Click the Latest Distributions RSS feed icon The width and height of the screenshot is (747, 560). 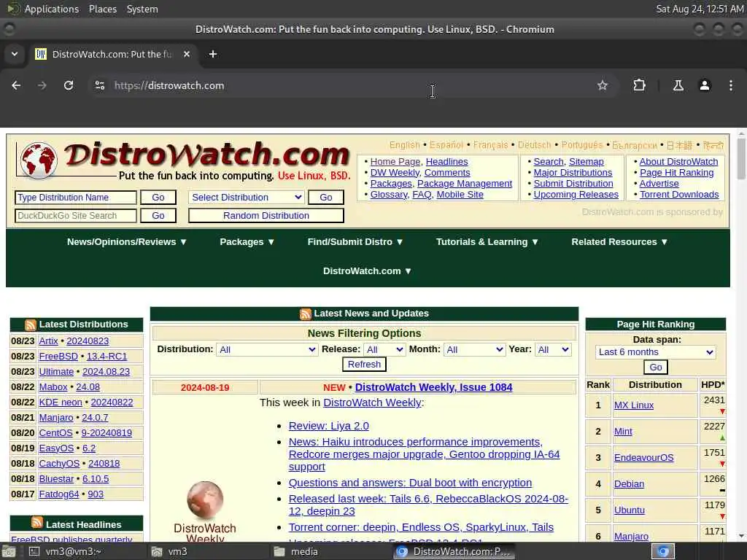31,324
